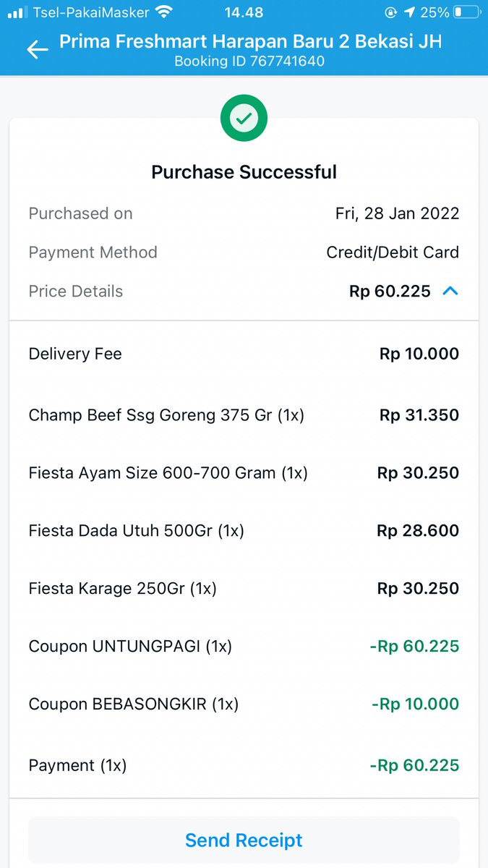Collapse Price Details with the chevron
This screenshot has width=488, height=868.
(450, 292)
